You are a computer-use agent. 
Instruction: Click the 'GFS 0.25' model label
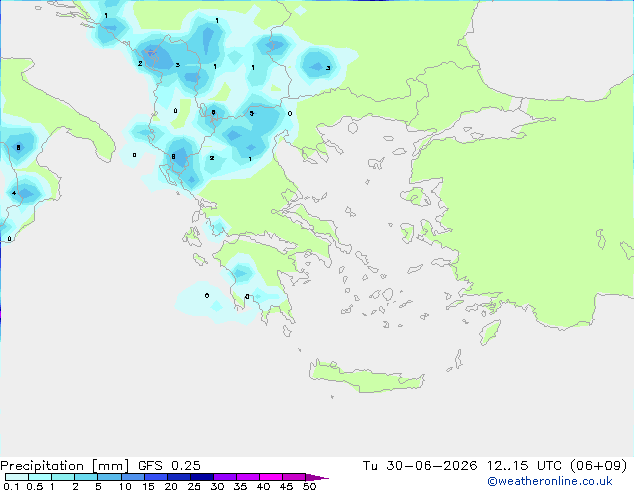(x=169, y=466)
